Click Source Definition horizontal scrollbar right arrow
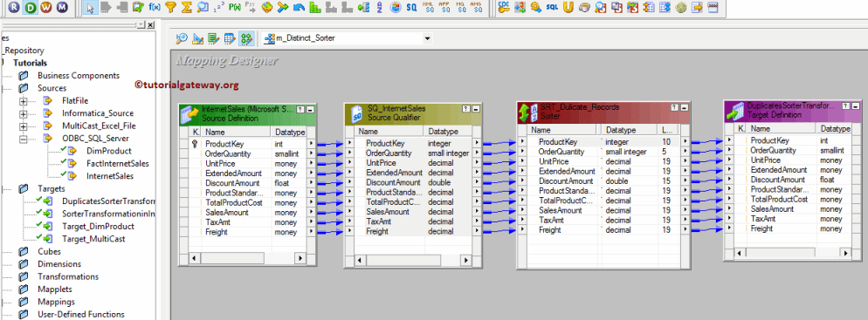Screen dimensions: 868x320 point(300,257)
